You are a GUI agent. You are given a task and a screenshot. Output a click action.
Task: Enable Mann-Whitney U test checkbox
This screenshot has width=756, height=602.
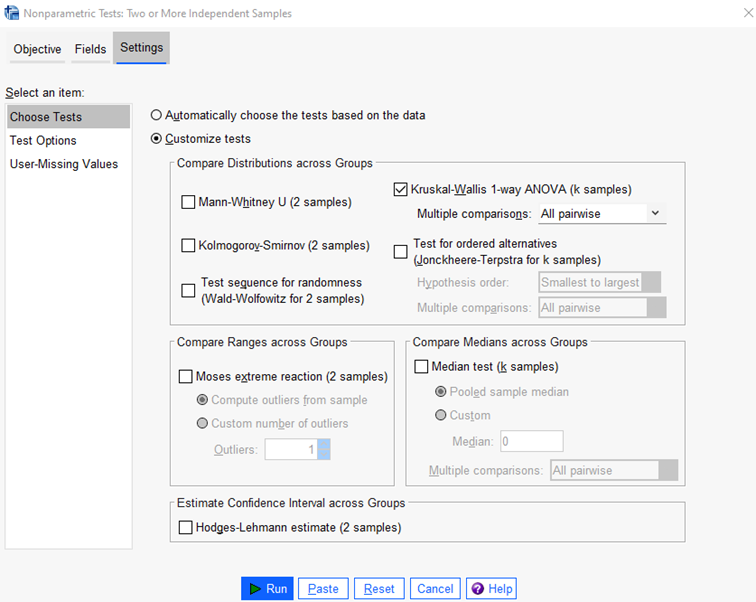[x=188, y=202]
